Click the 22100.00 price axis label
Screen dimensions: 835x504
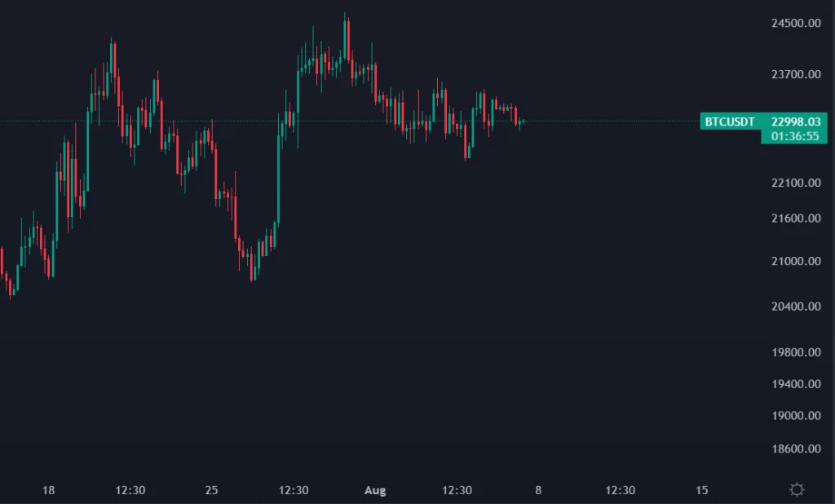(x=795, y=183)
